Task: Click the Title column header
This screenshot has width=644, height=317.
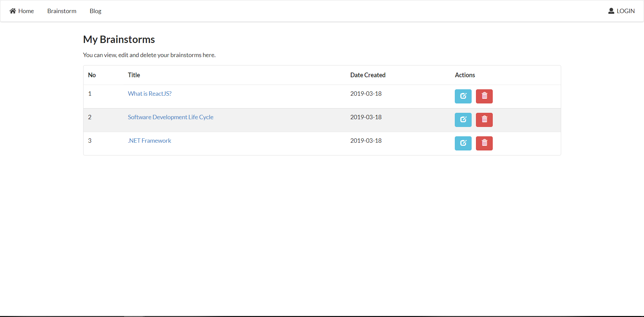Action: (134, 75)
